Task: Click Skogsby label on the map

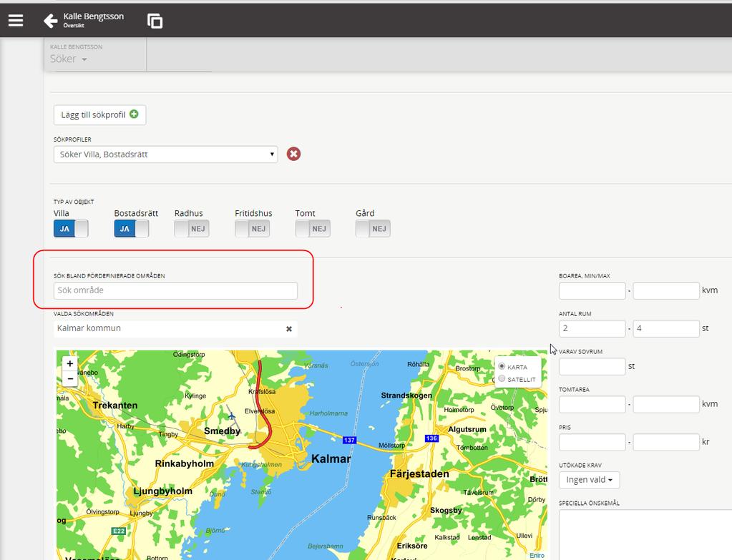Action: [446, 510]
